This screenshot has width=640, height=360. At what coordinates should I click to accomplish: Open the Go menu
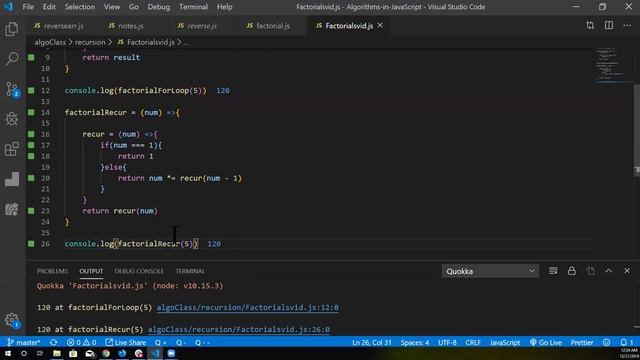tap(133, 7)
